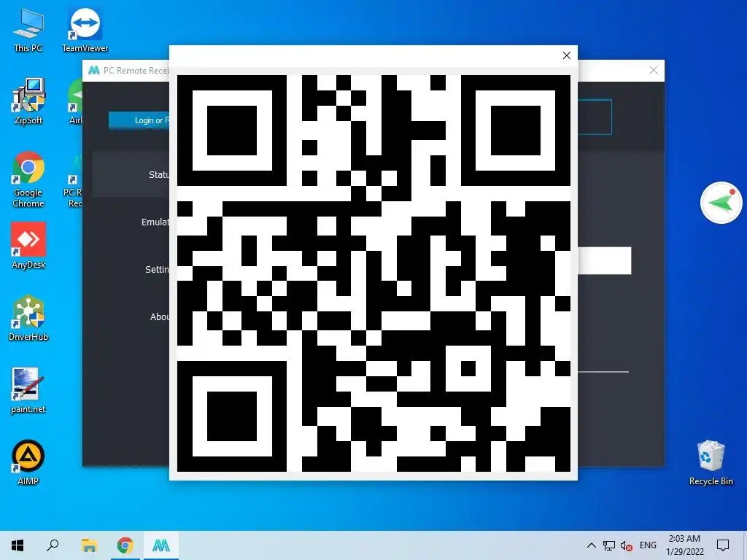Click PC Remote Receiver taskbar icon
The height and width of the screenshot is (560, 747).
pos(161,545)
